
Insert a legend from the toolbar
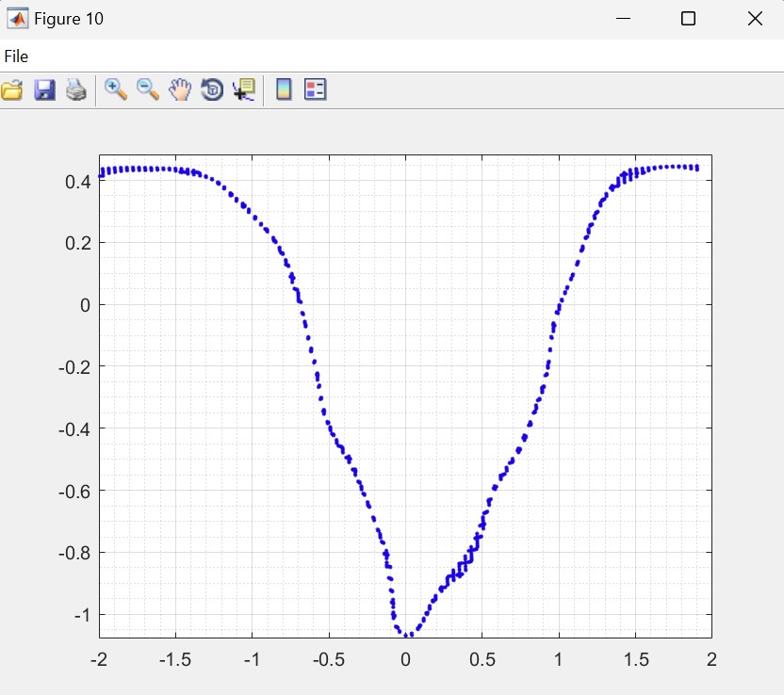click(x=315, y=90)
